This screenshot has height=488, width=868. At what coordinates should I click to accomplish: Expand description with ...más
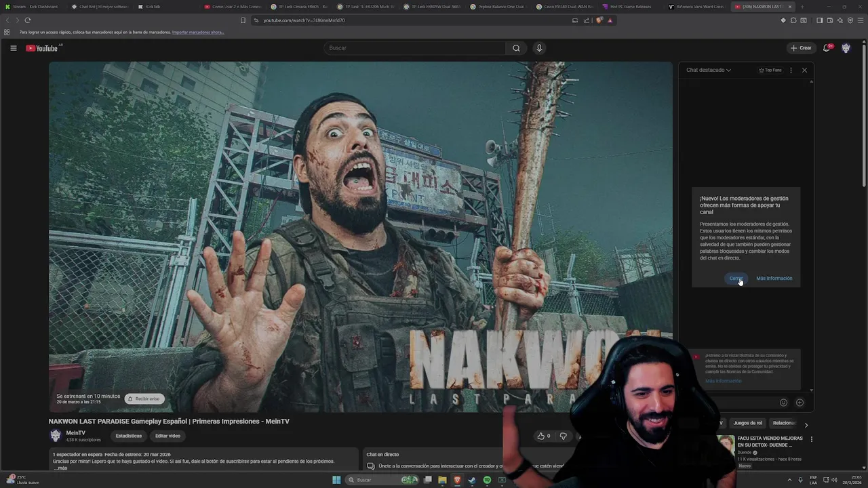point(60,468)
